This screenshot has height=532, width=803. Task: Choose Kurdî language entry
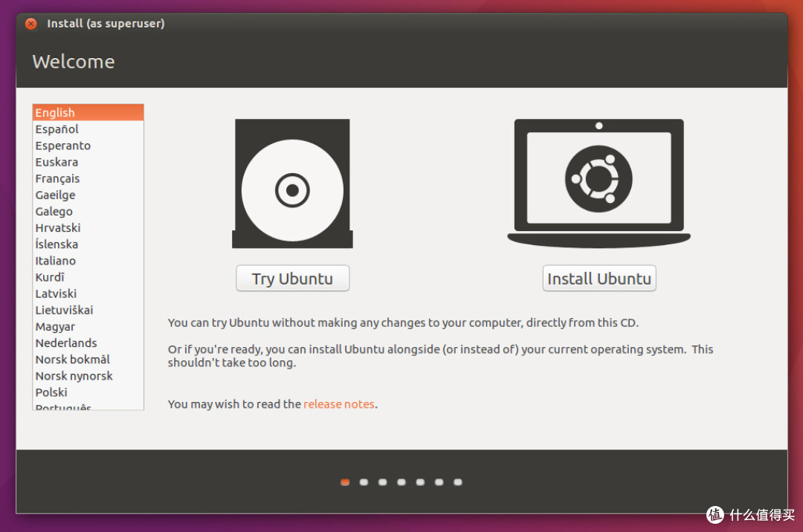point(88,276)
